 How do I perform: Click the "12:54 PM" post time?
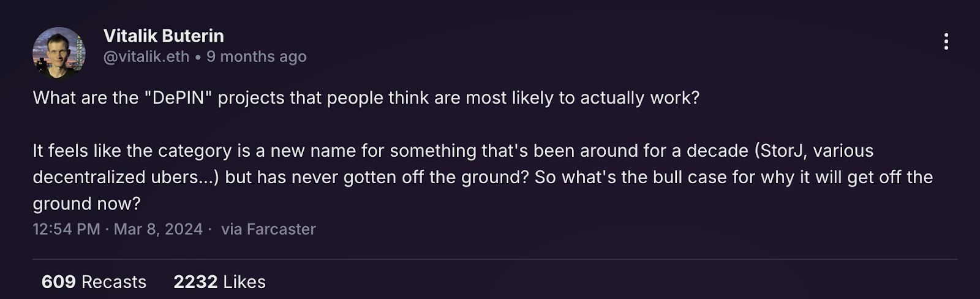click(x=66, y=229)
